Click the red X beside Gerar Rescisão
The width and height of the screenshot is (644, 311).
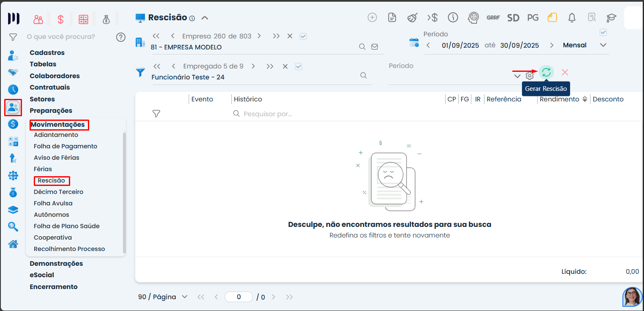(565, 72)
